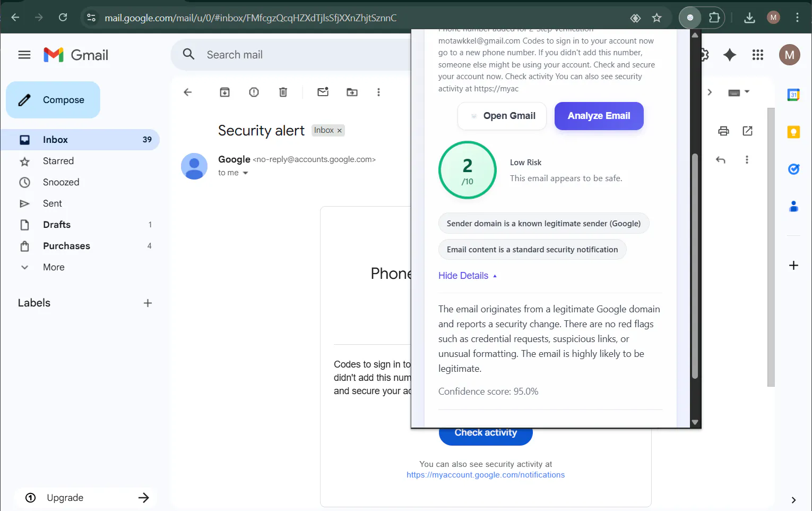Click 'Email content is a standard security notification' chip

pos(532,250)
